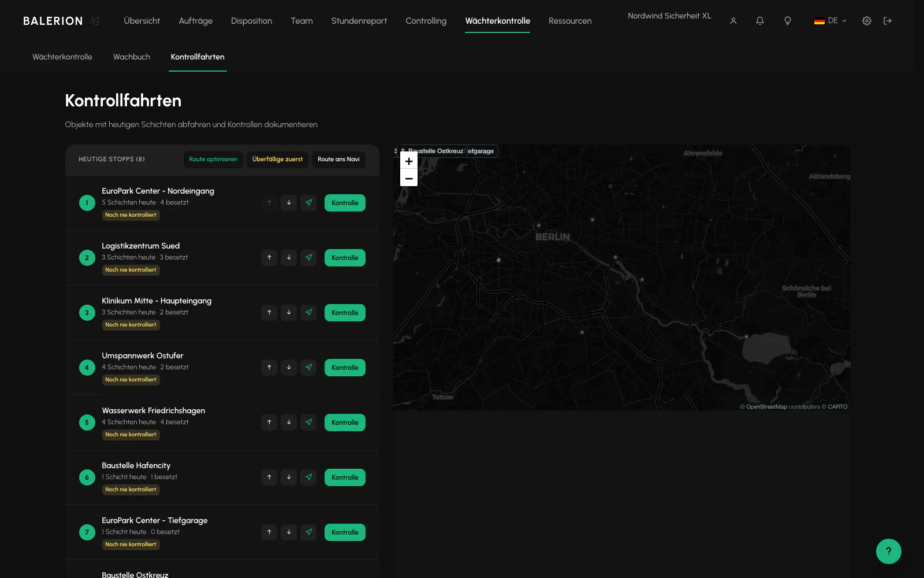Screen dimensions: 924x578
Task: Navigate to Umspannwerk Ostufer
Action: tap(308, 368)
